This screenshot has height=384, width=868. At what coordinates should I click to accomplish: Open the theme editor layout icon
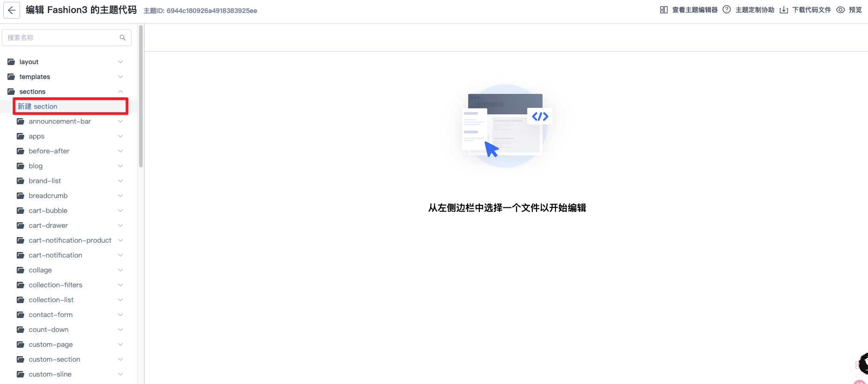[x=663, y=10]
